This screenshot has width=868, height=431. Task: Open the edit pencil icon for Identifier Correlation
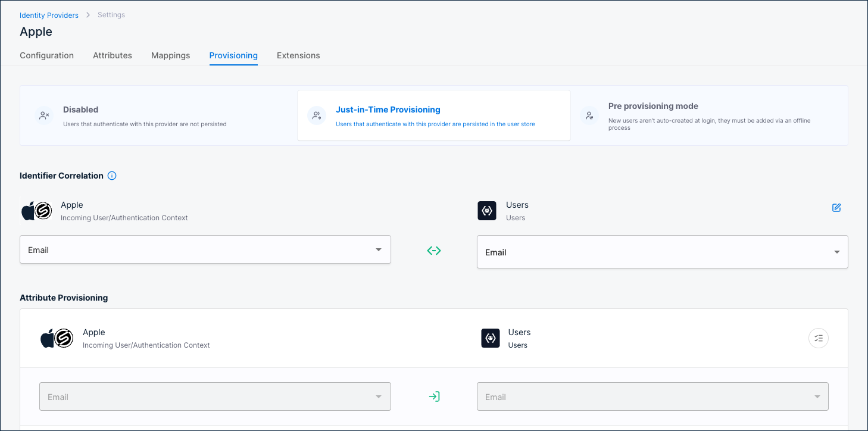[836, 208]
